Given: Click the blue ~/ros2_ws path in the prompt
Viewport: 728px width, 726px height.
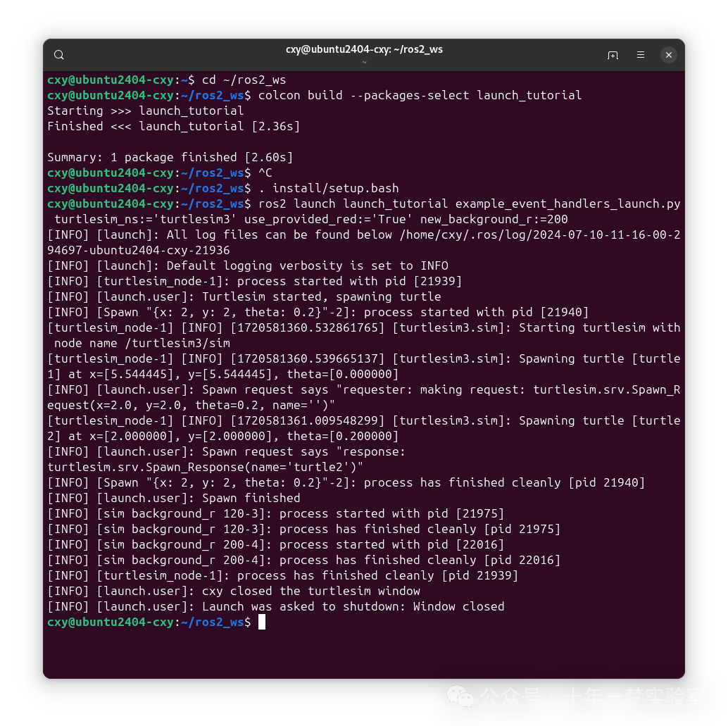Looking at the screenshot, I should pos(213,622).
